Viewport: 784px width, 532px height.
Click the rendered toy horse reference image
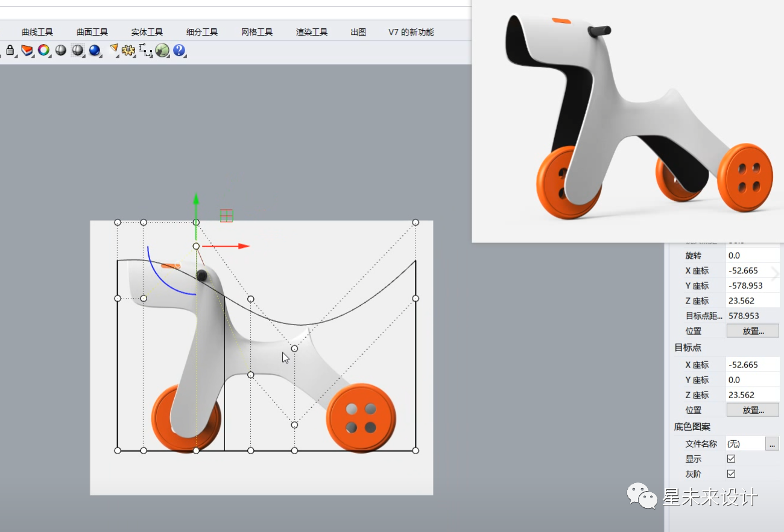coord(628,121)
